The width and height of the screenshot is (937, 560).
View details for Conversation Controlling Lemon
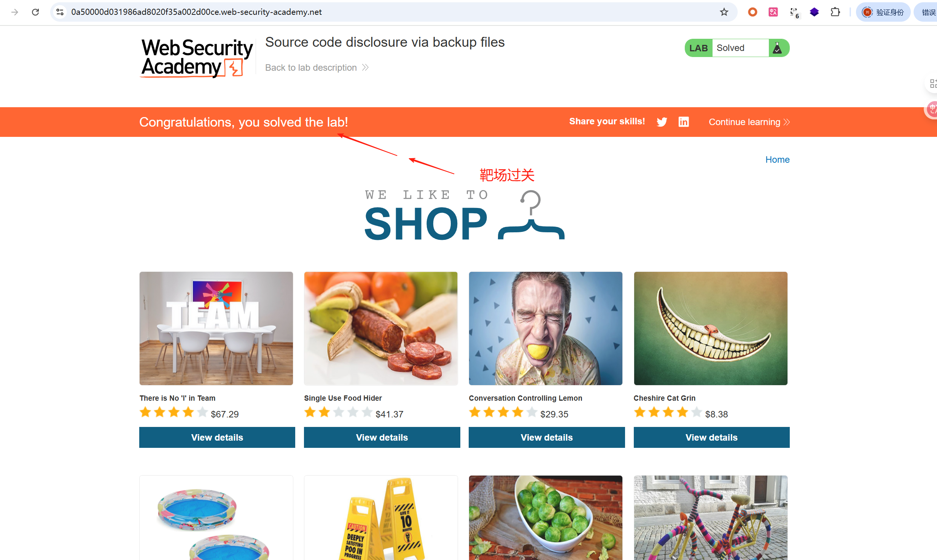[547, 437]
